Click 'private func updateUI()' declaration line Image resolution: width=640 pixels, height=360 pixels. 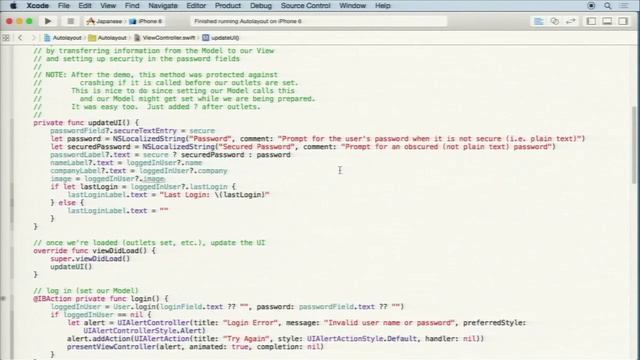coord(86,123)
